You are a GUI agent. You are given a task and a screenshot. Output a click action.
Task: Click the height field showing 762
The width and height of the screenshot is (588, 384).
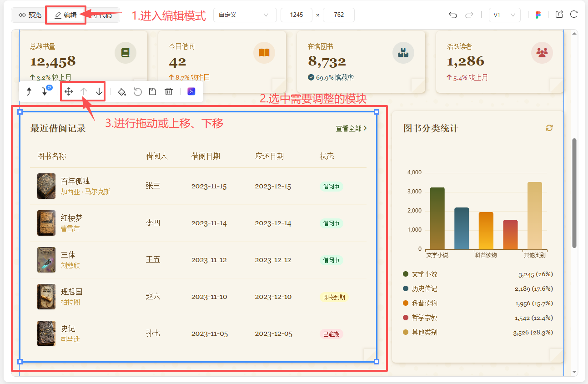click(x=338, y=15)
